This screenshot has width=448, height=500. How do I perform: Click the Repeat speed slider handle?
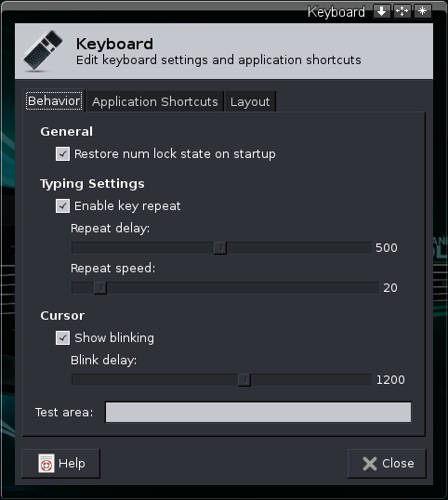pyautogui.click(x=100, y=288)
